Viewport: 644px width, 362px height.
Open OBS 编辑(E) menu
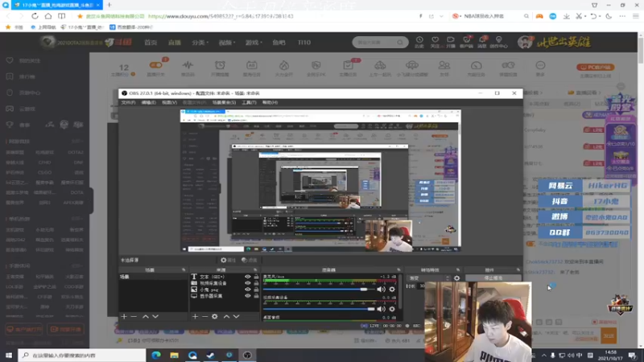(x=148, y=102)
